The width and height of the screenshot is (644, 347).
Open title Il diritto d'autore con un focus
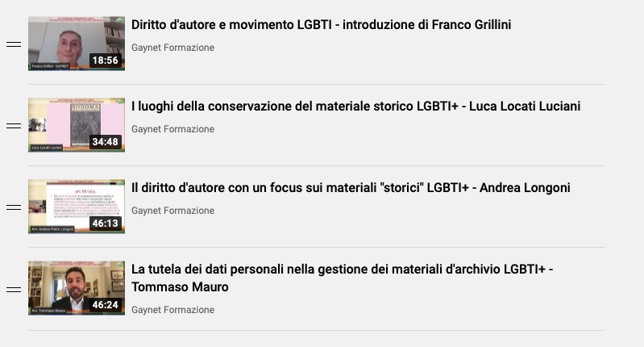click(351, 187)
